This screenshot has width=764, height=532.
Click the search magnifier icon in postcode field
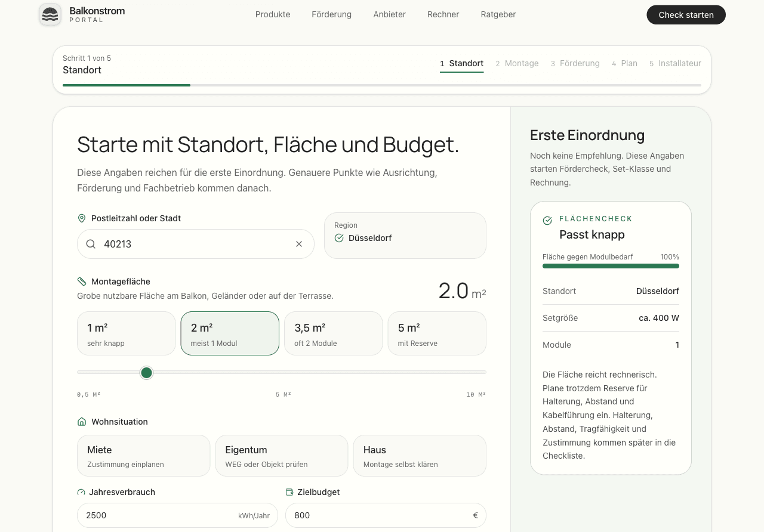tap(91, 244)
